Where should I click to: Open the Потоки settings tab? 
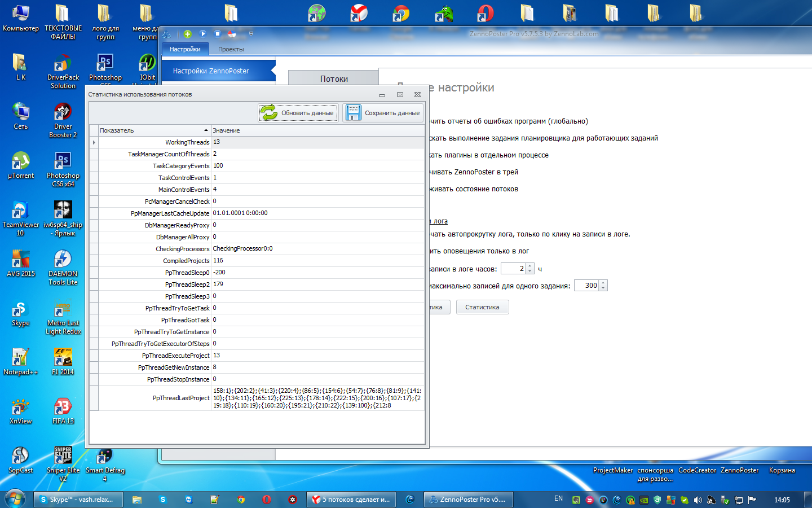pyautogui.click(x=334, y=78)
